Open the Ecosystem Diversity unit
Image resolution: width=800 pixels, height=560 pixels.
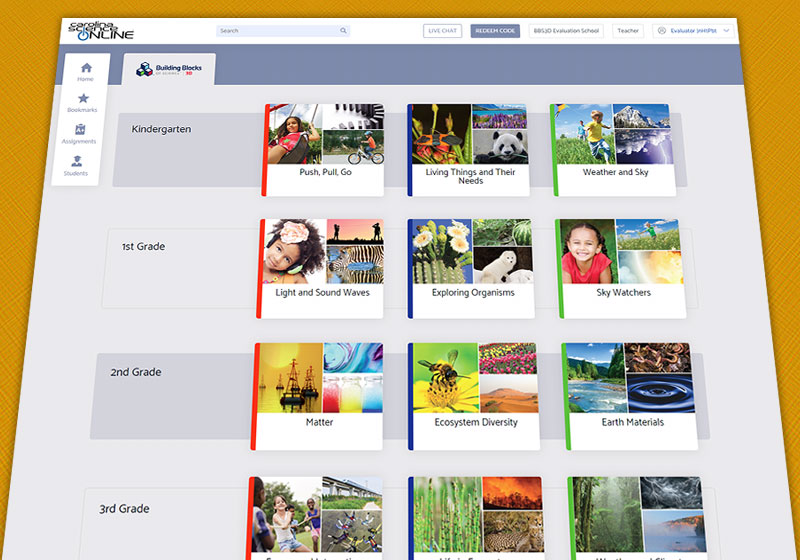coord(474,396)
